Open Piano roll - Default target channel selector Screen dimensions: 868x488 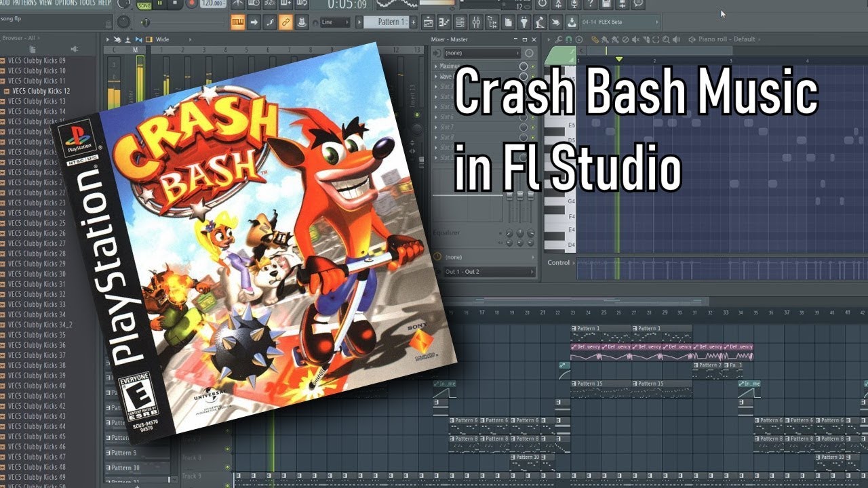point(726,39)
